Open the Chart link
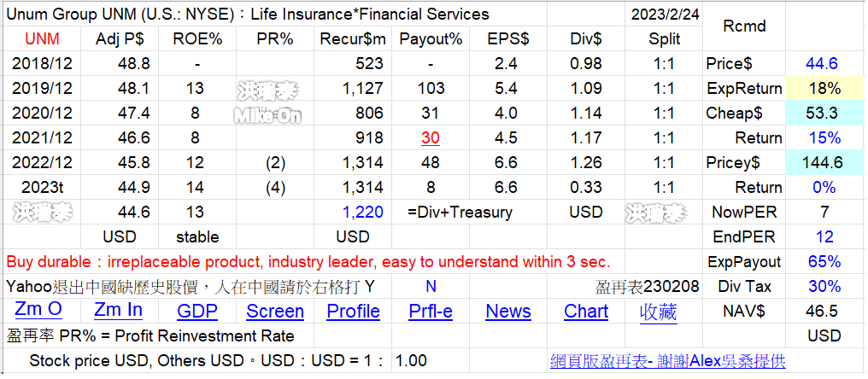868x379 pixels. click(x=586, y=312)
